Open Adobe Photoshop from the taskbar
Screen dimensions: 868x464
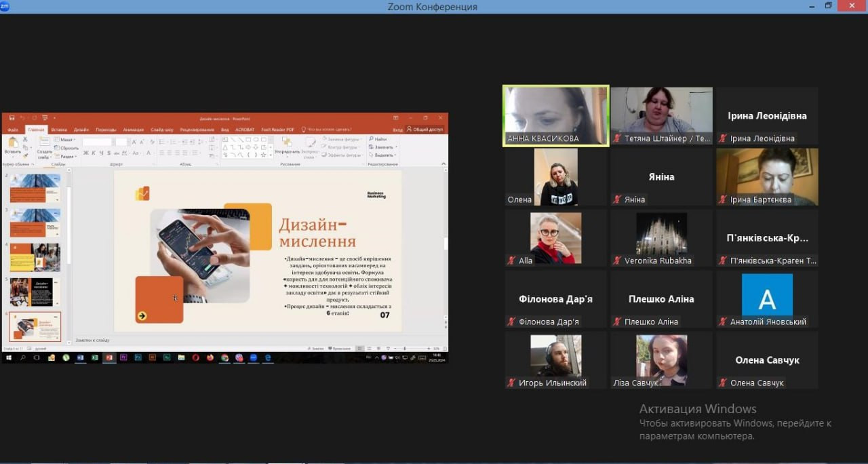[138, 357]
